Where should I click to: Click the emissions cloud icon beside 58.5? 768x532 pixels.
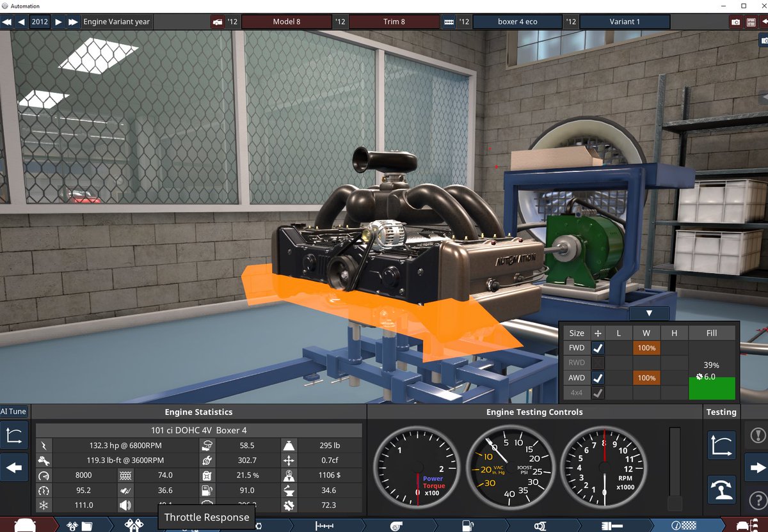coord(207,446)
